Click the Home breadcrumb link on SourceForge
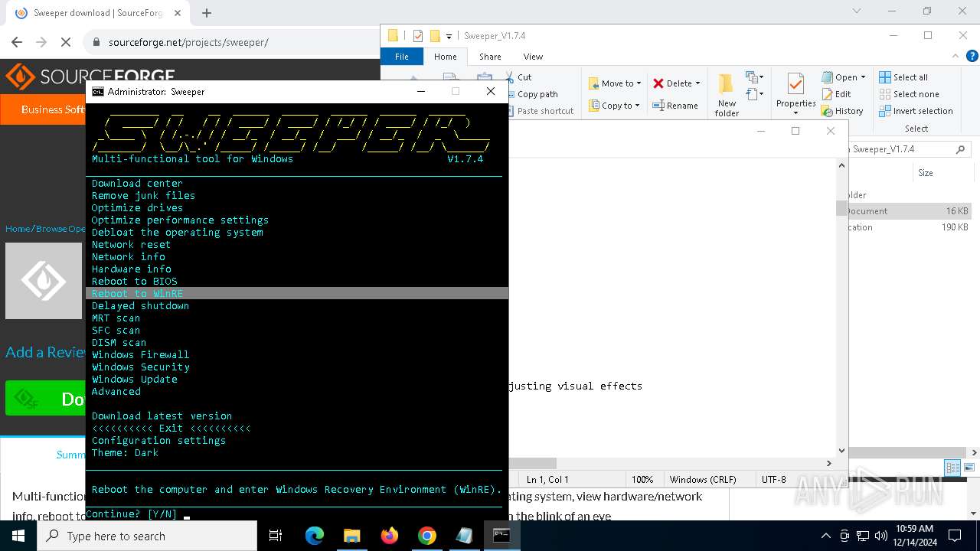The height and width of the screenshot is (551, 980). (x=18, y=229)
